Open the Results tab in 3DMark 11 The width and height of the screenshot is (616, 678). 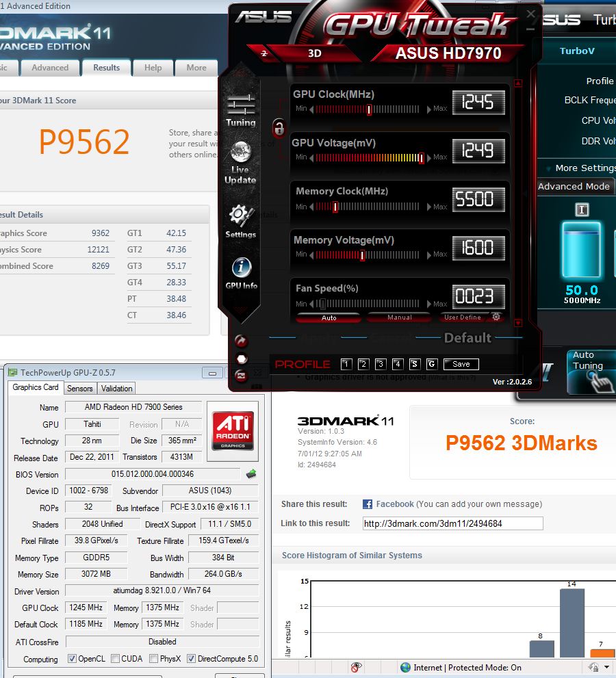106,68
